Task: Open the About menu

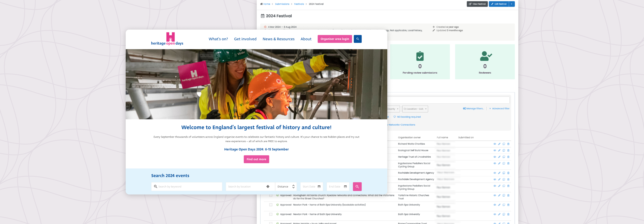Action: (306, 39)
